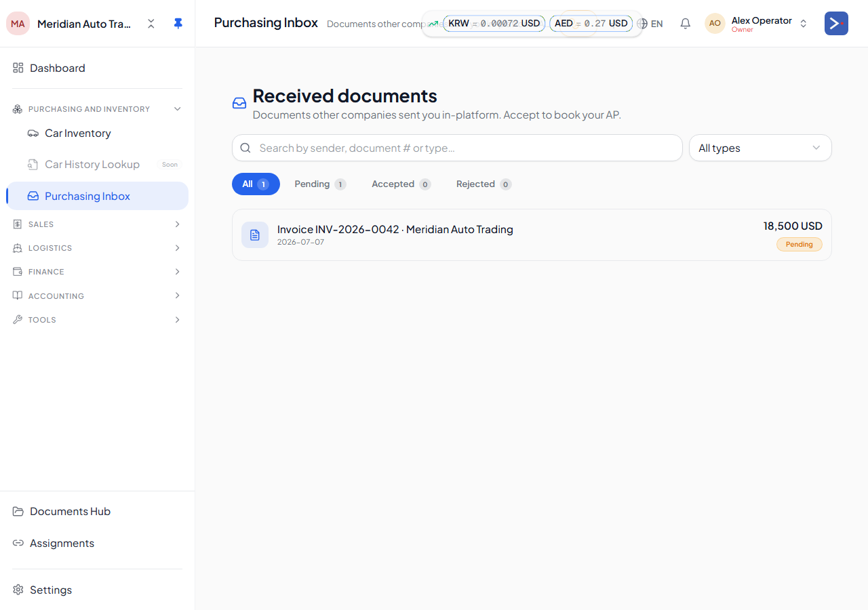Select Car History Lookup item
Image resolution: width=868 pixels, height=610 pixels.
(97, 165)
